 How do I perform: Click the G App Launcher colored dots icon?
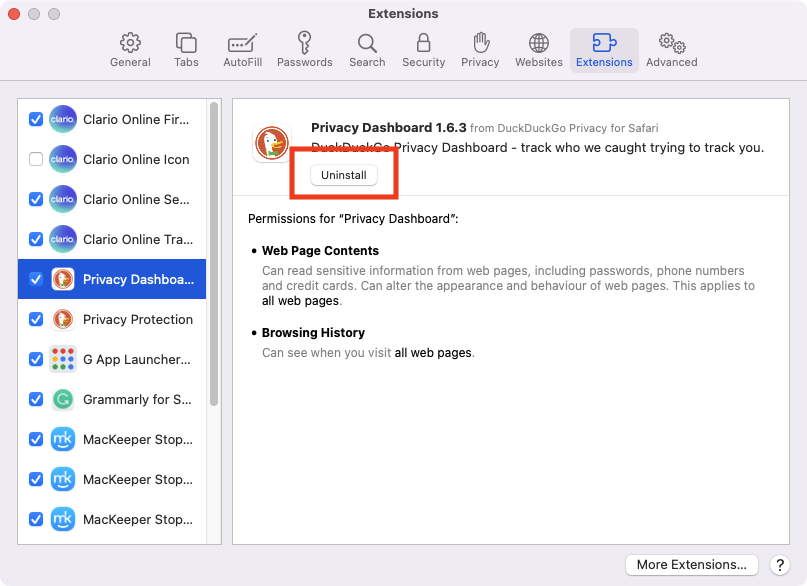pyautogui.click(x=63, y=359)
